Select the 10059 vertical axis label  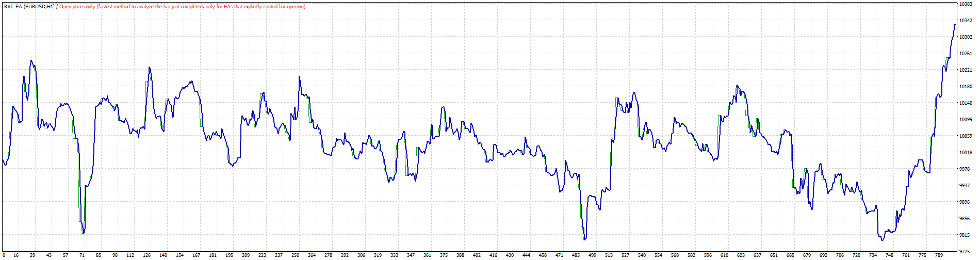coord(966,136)
